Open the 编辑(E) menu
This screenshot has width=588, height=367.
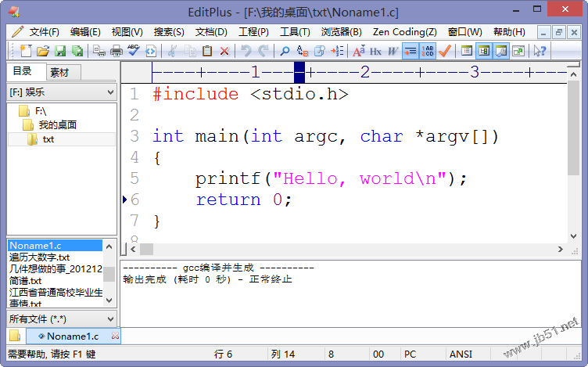pyautogui.click(x=85, y=32)
